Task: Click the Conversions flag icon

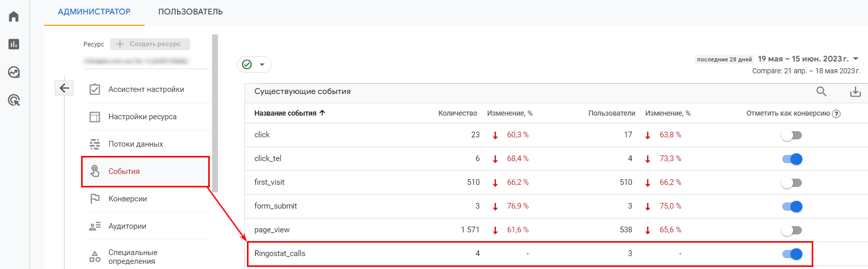Action: (95, 199)
